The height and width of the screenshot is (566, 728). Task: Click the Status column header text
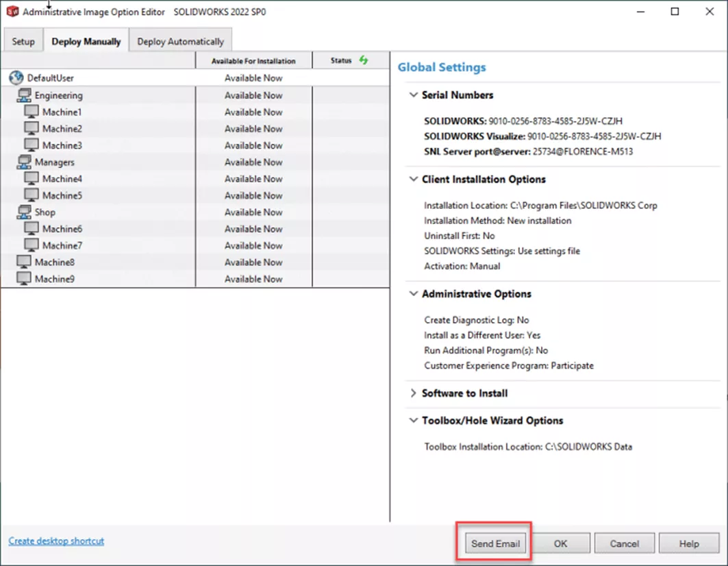pyautogui.click(x=341, y=60)
